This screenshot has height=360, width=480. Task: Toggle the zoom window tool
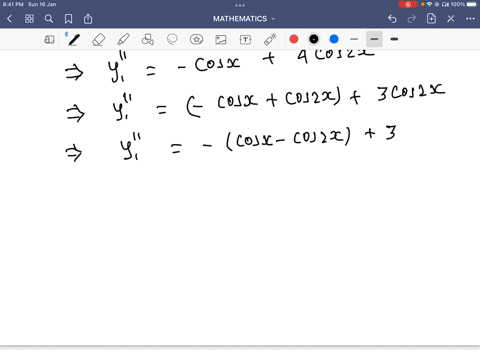click(49, 40)
